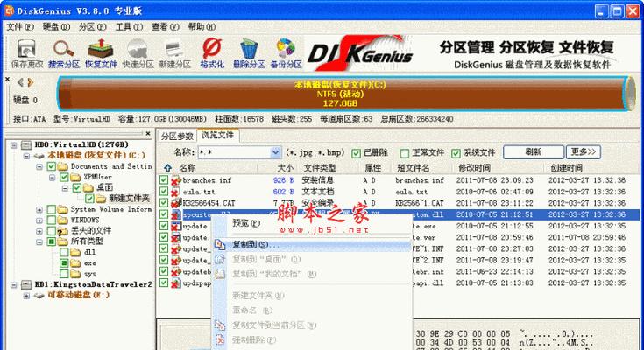This screenshot has width=644, height=350.
Task: Click the Recover Files (恢复文件) toolbar icon
Action: coord(101,49)
